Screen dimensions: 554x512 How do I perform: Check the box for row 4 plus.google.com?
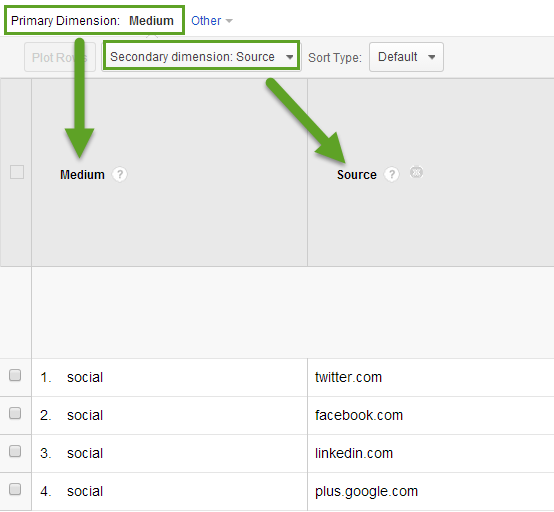pos(15,489)
